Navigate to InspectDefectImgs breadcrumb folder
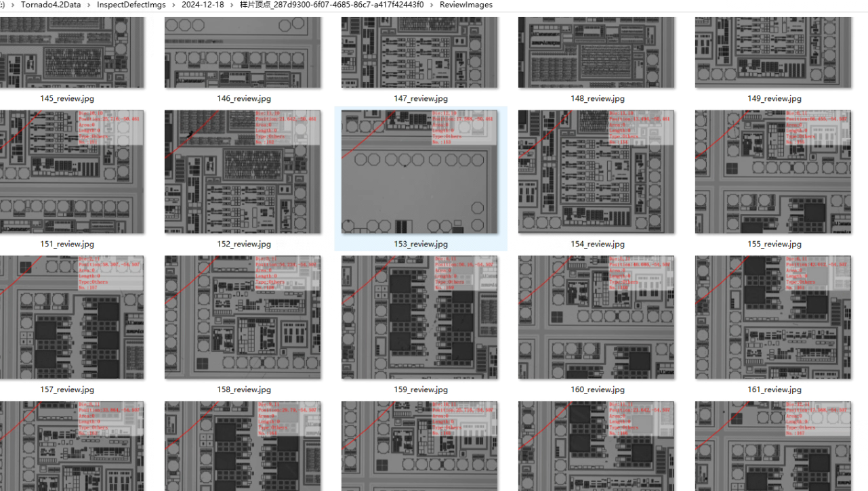 [x=131, y=5]
